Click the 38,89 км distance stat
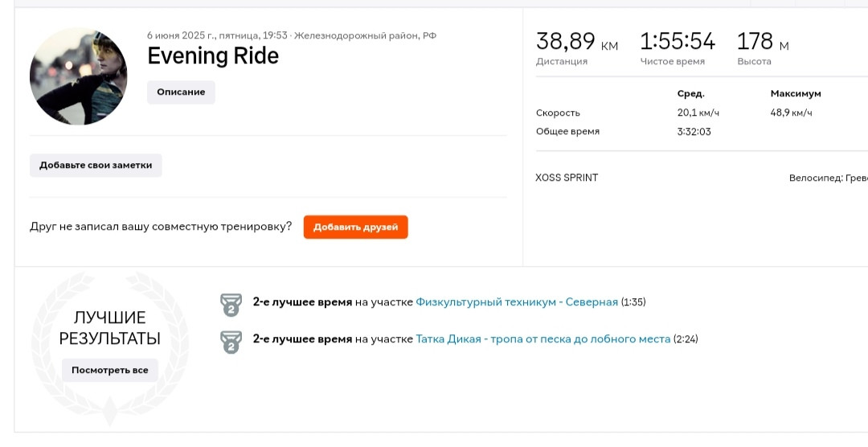The width and height of the screenshot is (868, 447). 577,42
